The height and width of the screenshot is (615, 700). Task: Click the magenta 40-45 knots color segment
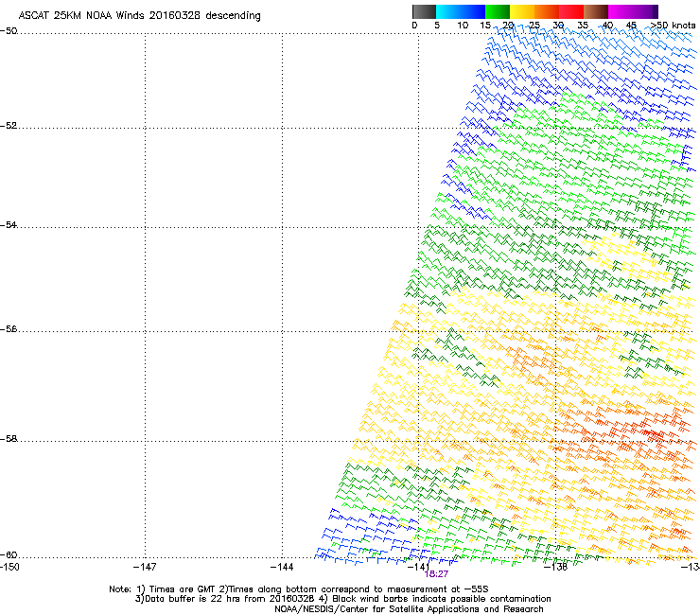click(621, 11)
